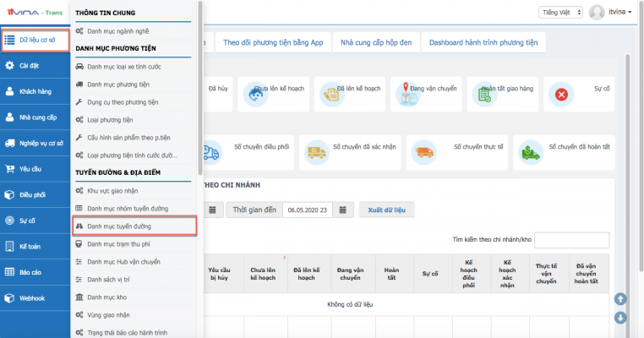This screenshot has height=338, width=644.
Task: Click the Đang vận chuyển status icon
Action: [x=410, y=95]
